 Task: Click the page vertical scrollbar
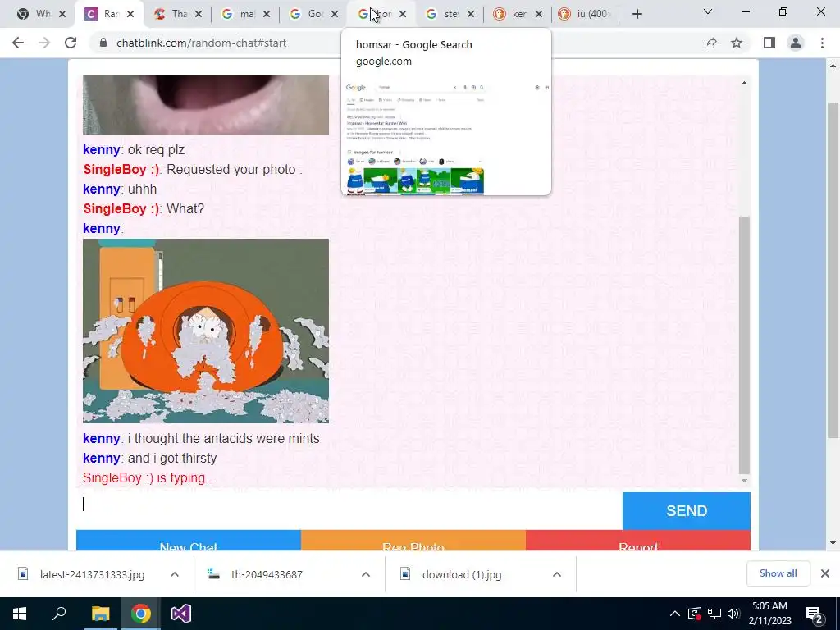point(833,269)
